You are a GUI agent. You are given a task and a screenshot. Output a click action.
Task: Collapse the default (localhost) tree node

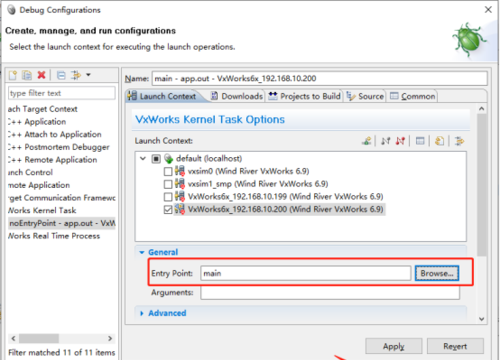(x=143, y=158)
